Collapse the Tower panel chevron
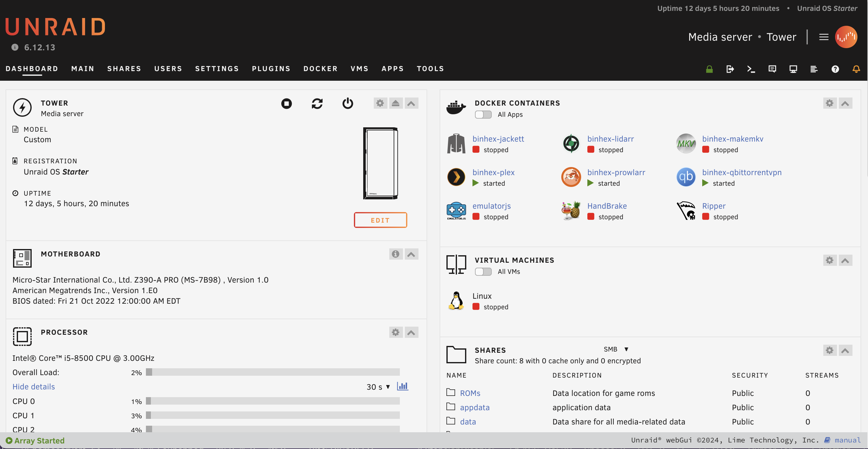This screenshot has height=449, width=868. (x=411, y=103)
